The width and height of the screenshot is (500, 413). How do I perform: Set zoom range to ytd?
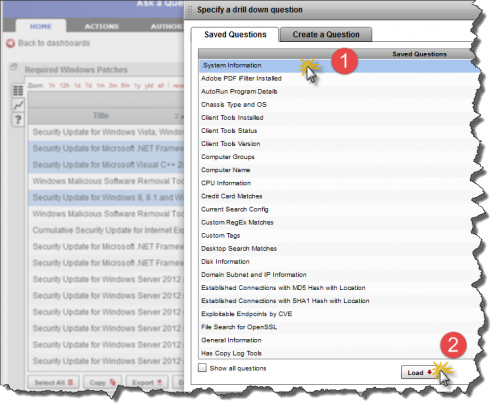(149, 86)
